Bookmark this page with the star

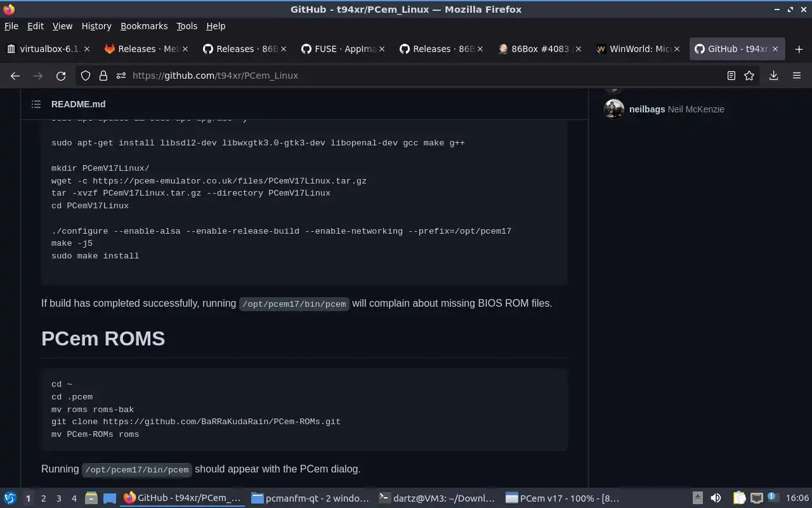click(x=749, y=76)
